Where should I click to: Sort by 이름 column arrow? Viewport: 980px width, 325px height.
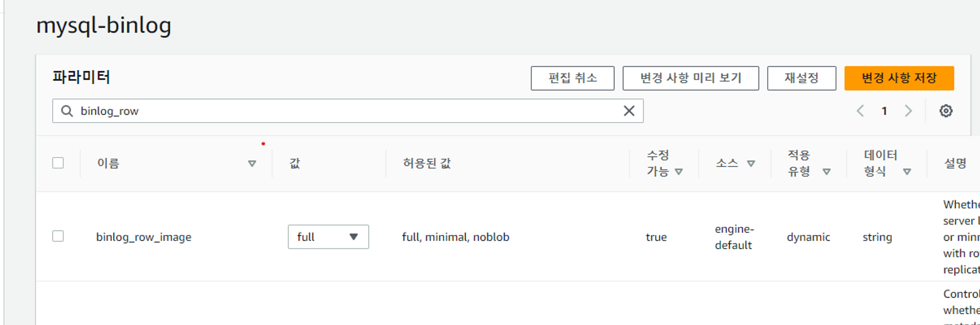(252, 163)
